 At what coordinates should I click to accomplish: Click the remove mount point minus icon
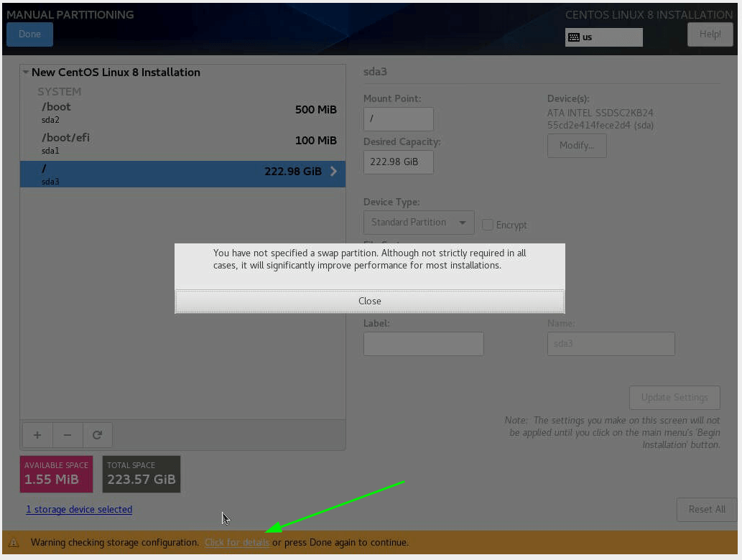[x=68, y=434]
